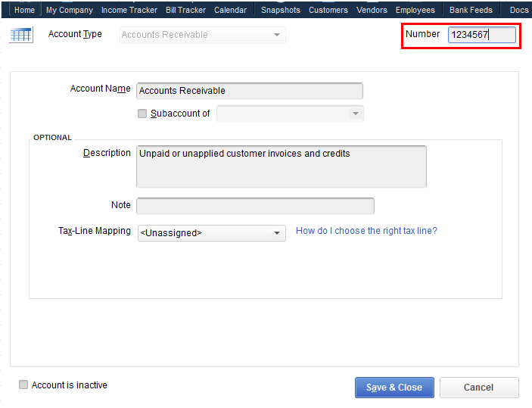The width and height of the screenshot is (532, 408).
Task: Open the Customers center
Action: click(328, 10)
